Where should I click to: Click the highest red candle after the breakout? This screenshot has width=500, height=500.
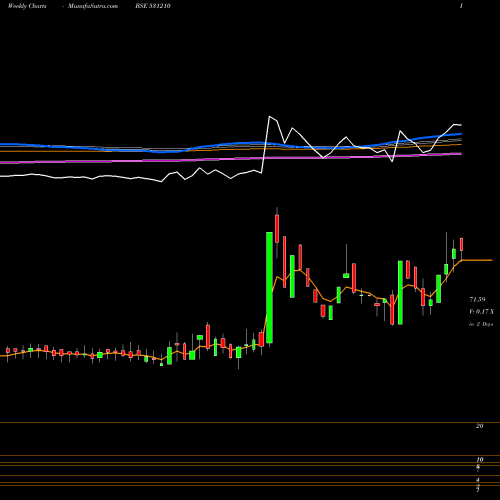click(277, 229)
